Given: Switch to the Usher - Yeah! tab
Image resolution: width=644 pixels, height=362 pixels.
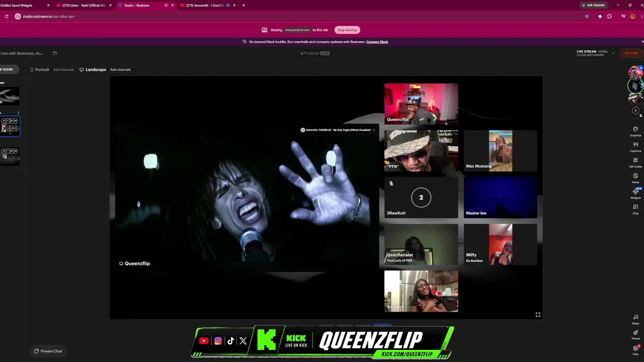Looking at the screenshot, I should click(x=84, y=6).
